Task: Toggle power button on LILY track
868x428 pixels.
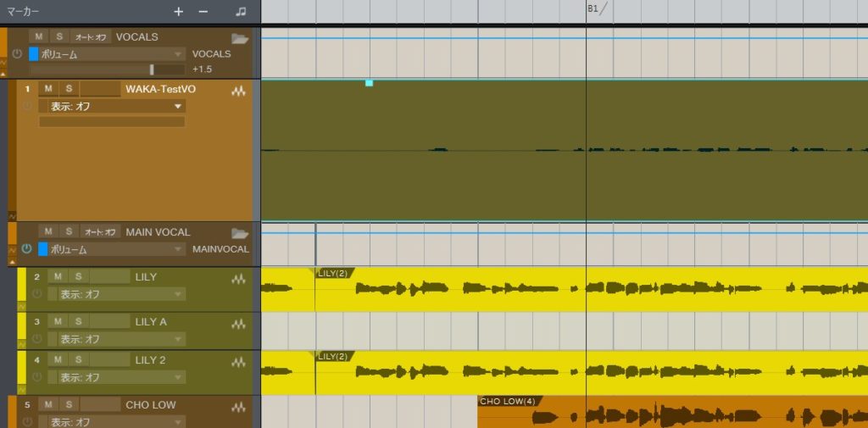Action: pyautogui.click(x=36, y=293)
